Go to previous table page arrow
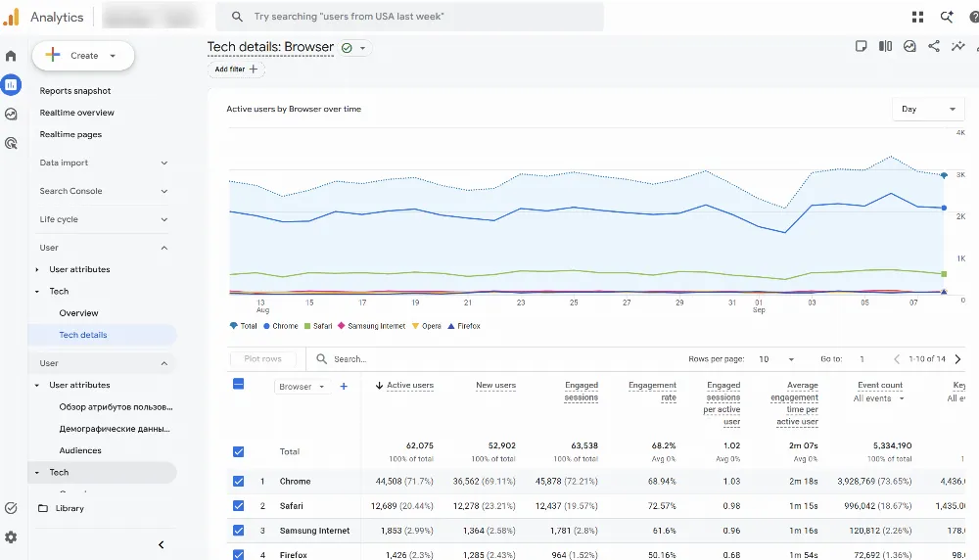Image resolution: width=979 pixels, height=560 pixels. coord(897,359)
